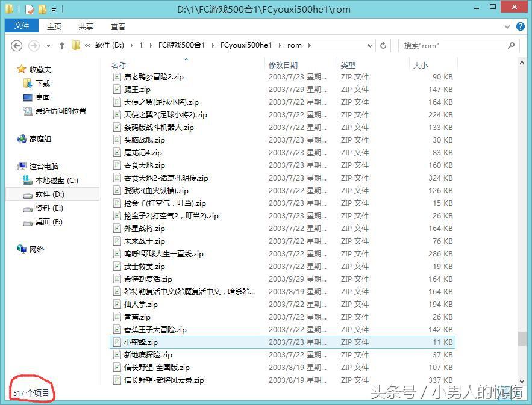Viewport: 532px width, 405px height.
Task: Select icon of 希特勒复活.zip
Action: (x=117, y=279)
